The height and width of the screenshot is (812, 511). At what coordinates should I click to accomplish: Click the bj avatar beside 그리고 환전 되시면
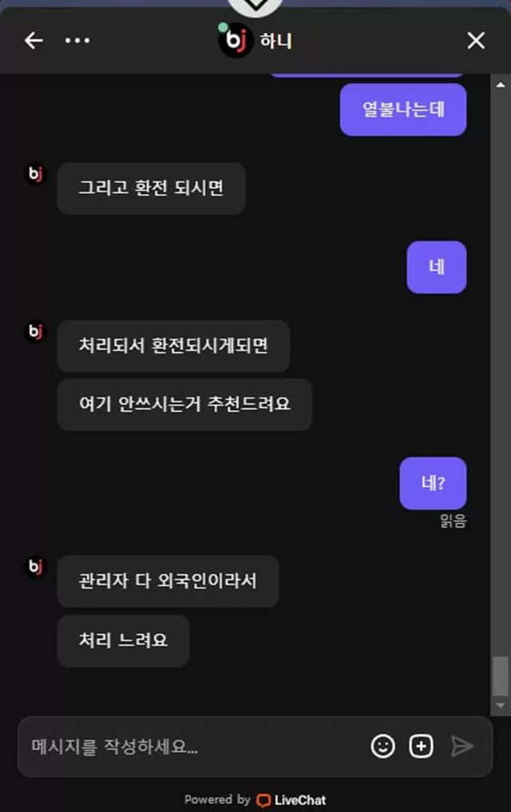coord(35,174)
